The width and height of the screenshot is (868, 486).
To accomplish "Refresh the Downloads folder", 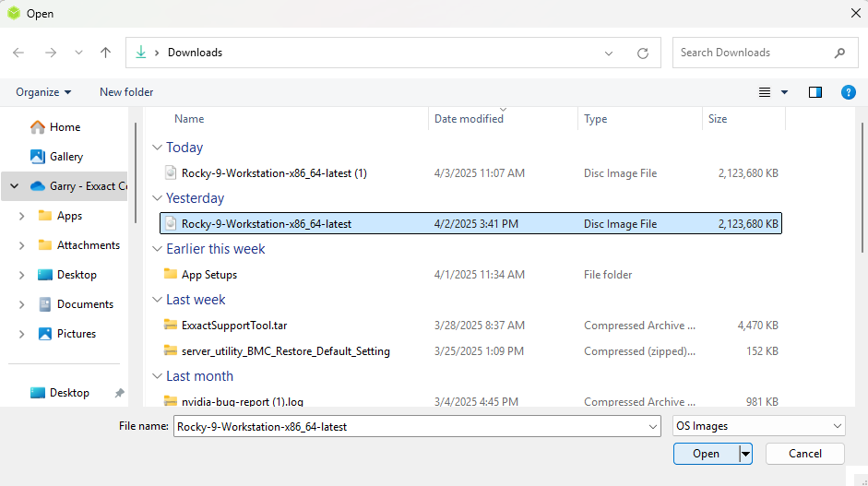I will pos(642,53).
